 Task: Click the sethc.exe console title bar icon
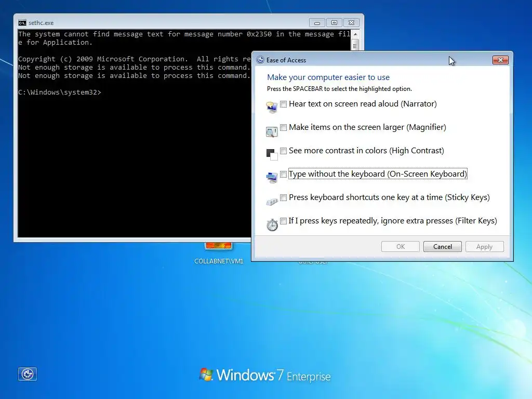(22, 23)
